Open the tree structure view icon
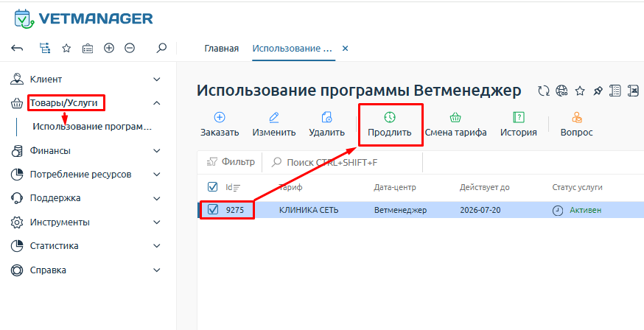 click(45, 49)
